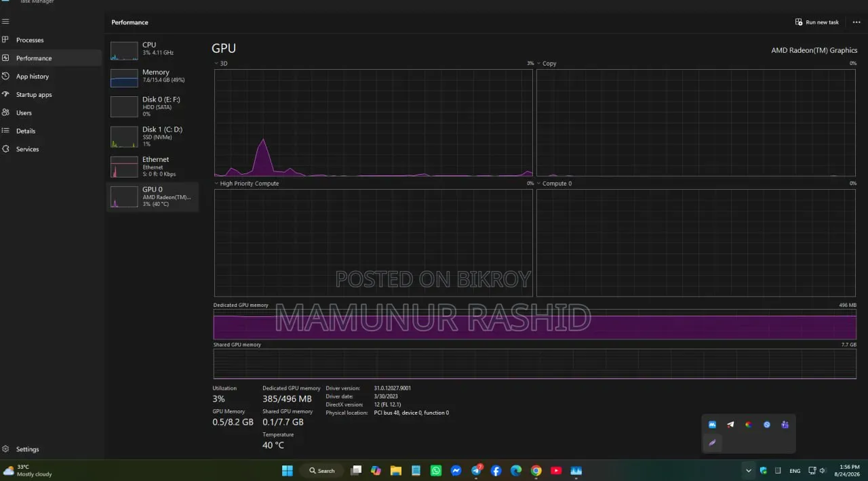
Task: Click the 0.5/8.2 GB GPU Memory value
Action: pos(233,422)
